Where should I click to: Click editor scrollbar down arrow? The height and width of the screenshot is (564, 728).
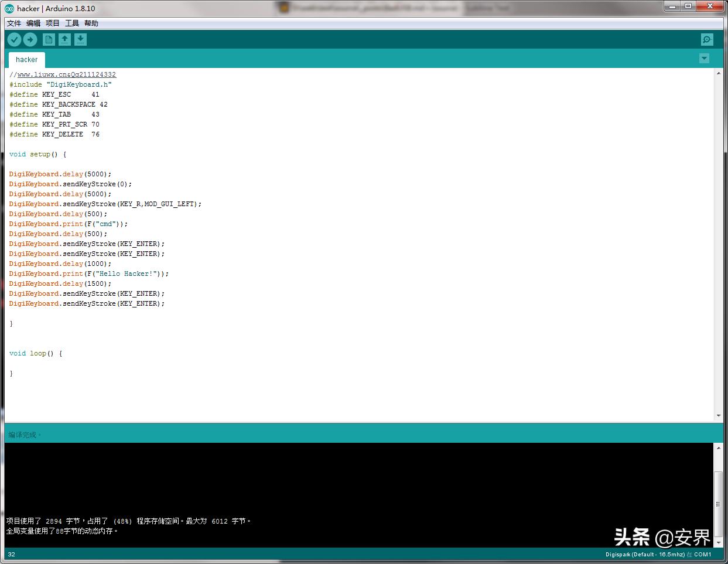(x=719, y=416)
